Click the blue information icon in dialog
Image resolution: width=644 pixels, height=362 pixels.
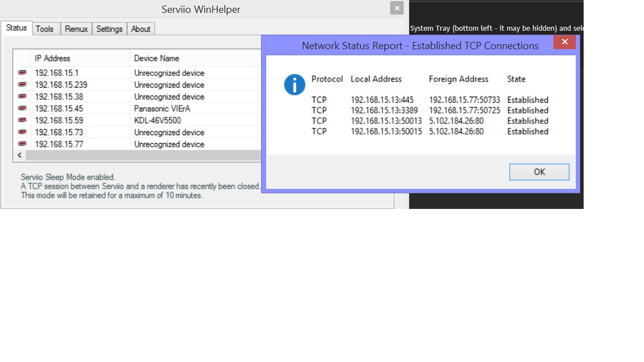[x=295, y=85]
